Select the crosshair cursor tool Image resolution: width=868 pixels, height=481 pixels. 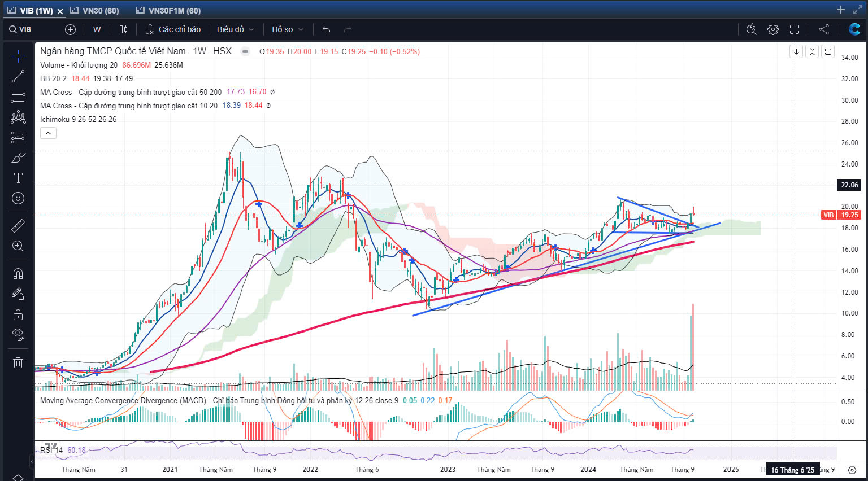point(18,56)
